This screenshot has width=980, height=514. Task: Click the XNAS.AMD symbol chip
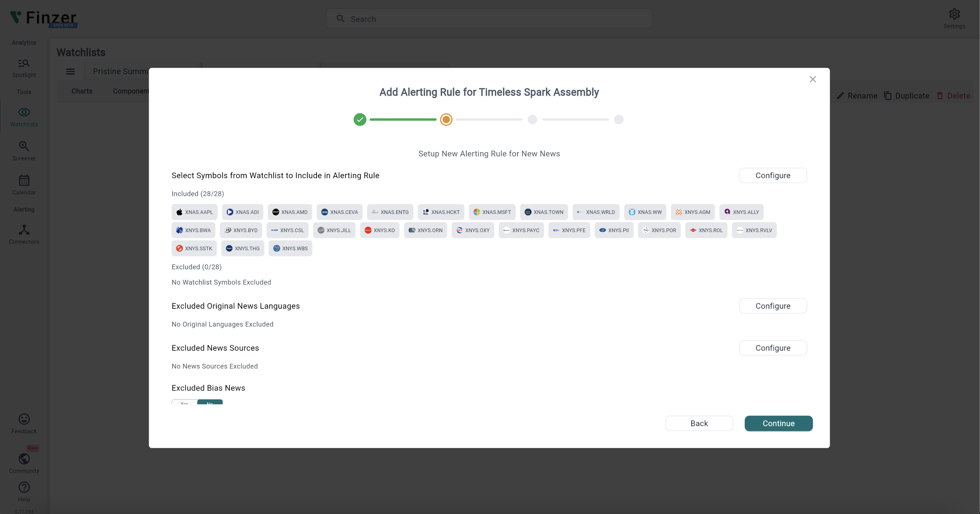[290, 212]
